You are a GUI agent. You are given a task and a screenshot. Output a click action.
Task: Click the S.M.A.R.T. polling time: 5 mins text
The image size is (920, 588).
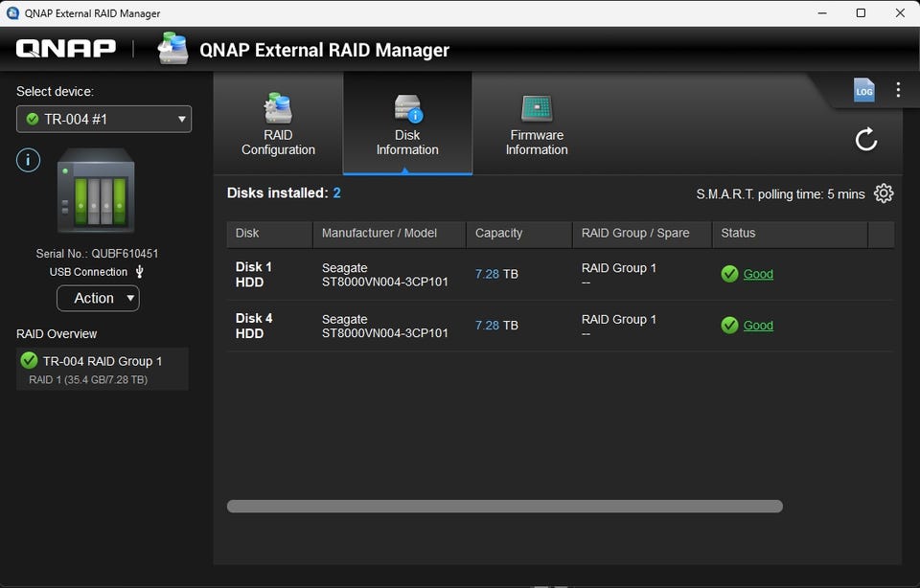point(780,194)
